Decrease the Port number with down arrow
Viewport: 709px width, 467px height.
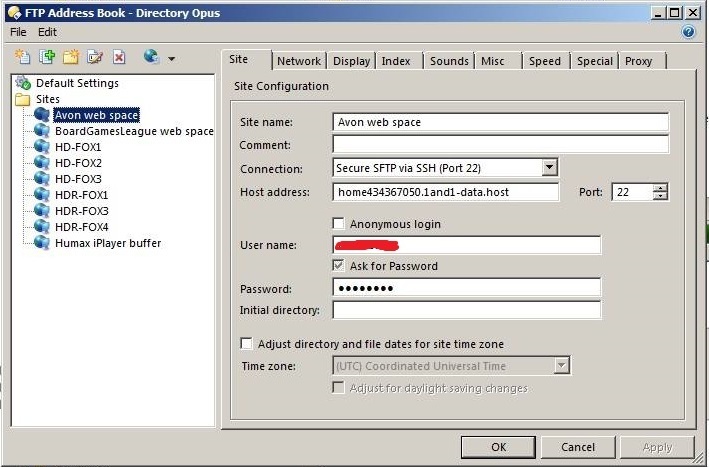click(660, 196)
